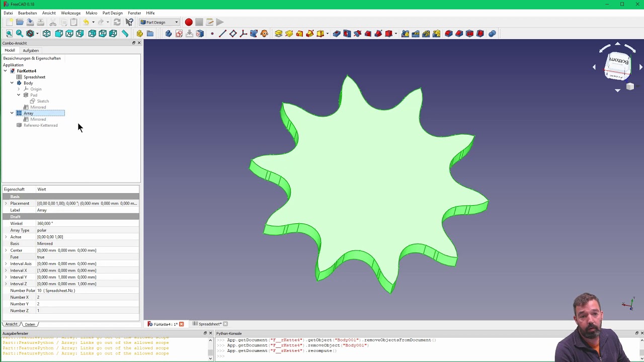Click the Pad tool icon
The image size is (644, 362).
pos(279,34)
